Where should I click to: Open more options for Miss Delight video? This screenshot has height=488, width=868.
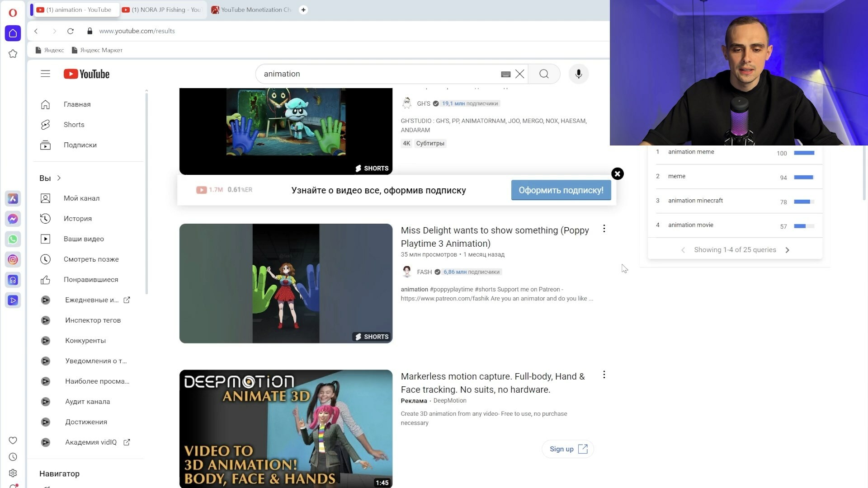(x=604, y=229)
